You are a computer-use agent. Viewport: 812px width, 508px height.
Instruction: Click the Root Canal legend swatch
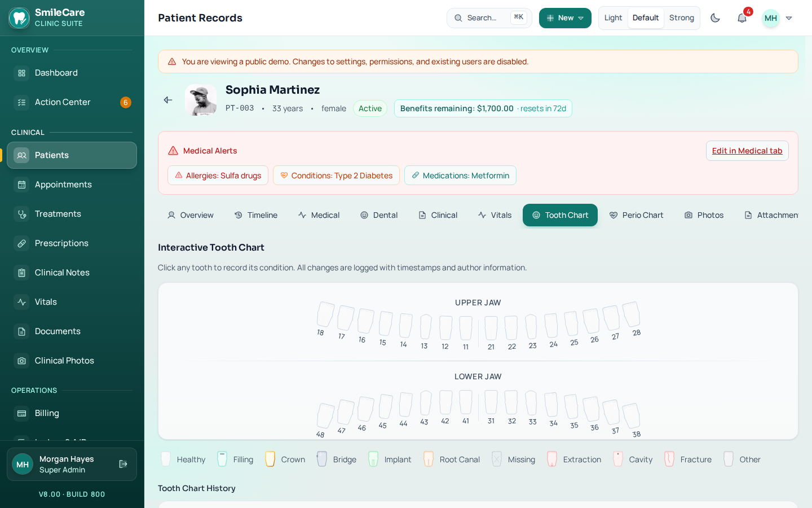[429, 459]
